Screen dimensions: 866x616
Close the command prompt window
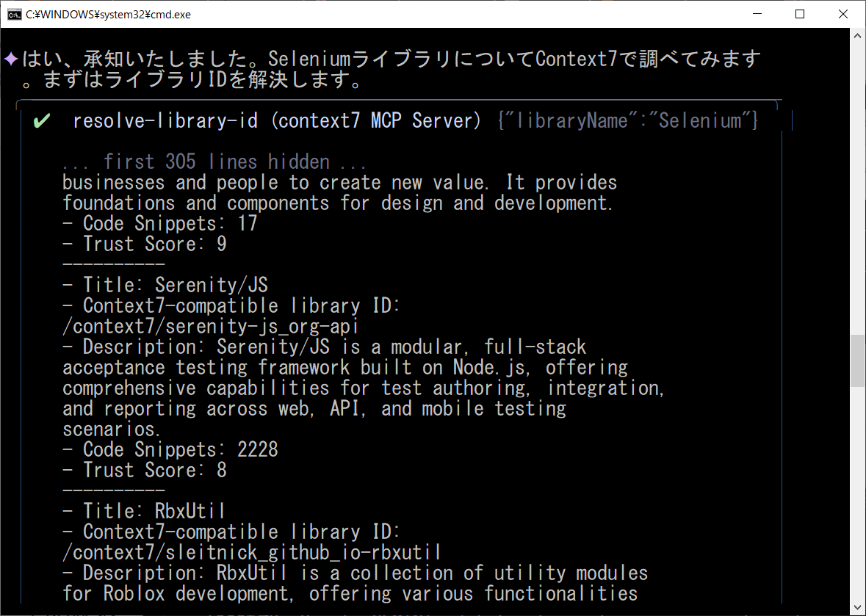pos(841,14)
